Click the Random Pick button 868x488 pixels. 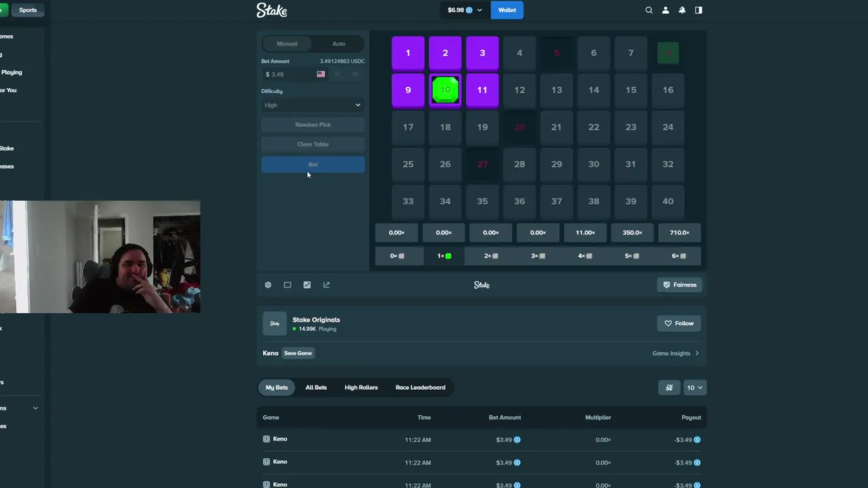[313, 125]
